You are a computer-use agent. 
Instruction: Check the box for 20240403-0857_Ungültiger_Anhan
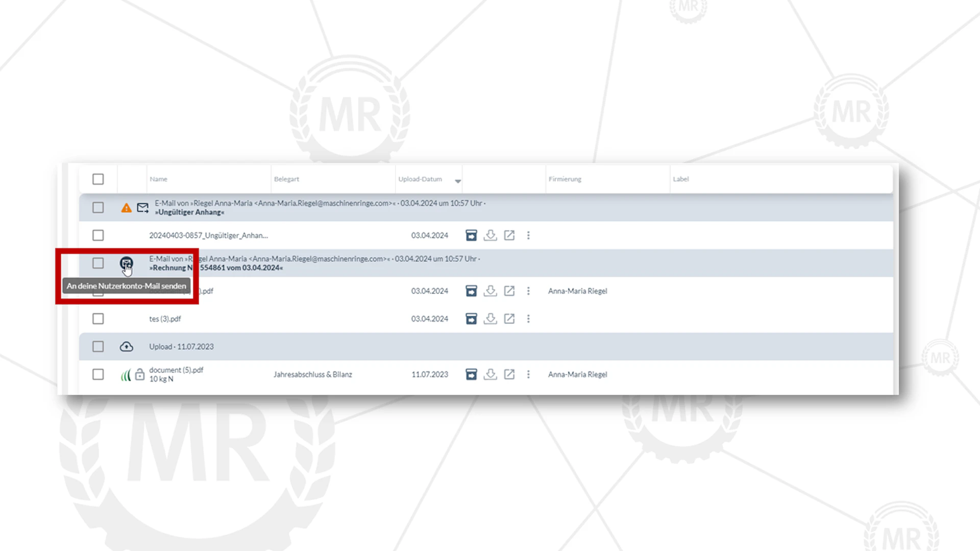pyautogui.click(x=98, y=235)
